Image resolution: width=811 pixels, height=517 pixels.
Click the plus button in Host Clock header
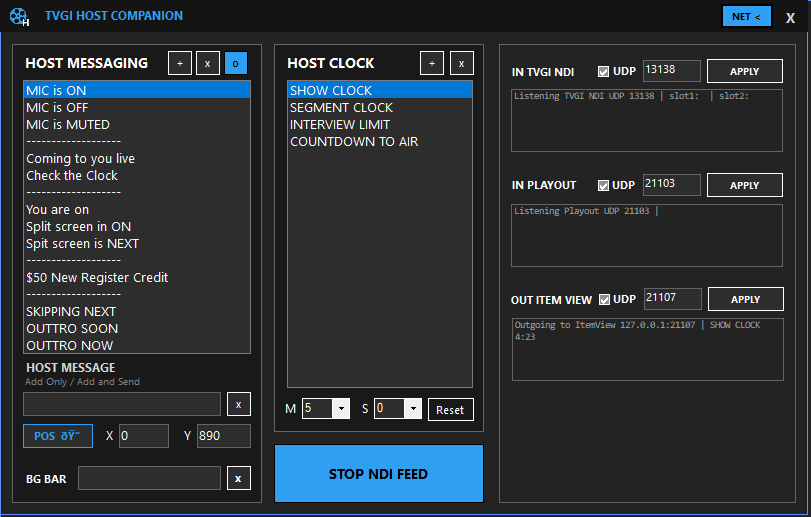coord(432,64)
